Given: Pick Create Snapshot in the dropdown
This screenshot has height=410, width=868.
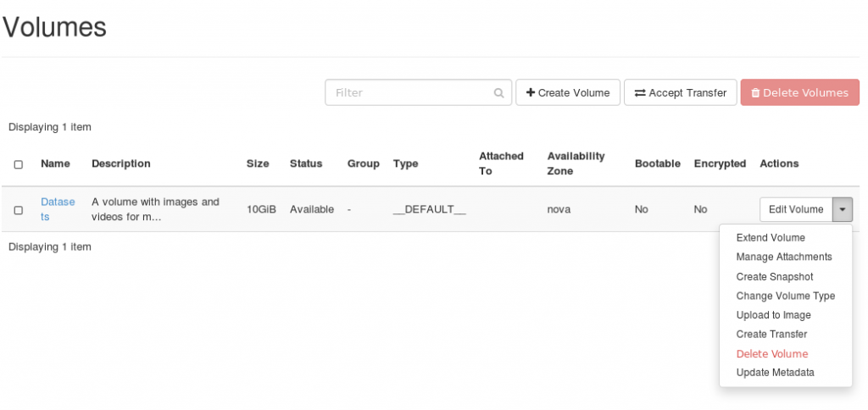Looking at the screenshot, I should coord(775,277).
